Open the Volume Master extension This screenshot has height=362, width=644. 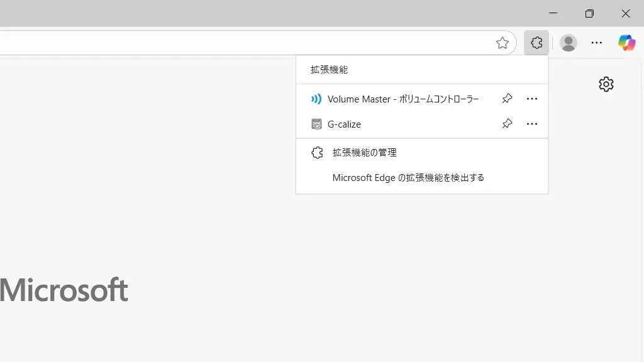click(x=402, y=99)
